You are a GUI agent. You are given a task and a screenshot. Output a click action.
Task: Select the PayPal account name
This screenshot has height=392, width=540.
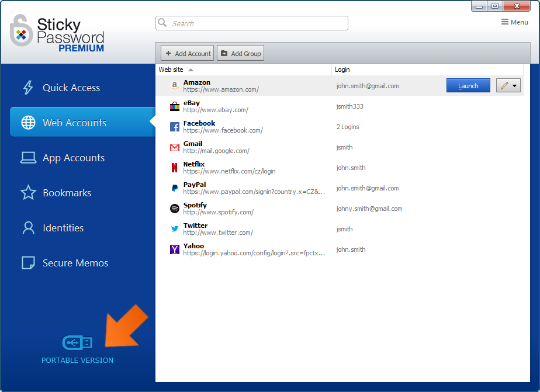(x=195, y=185)
